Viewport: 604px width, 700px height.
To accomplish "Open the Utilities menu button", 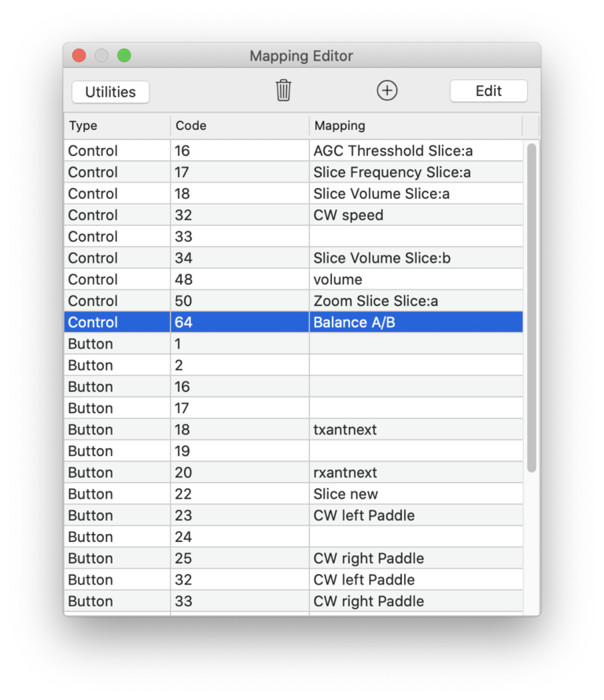I will 110,92.
